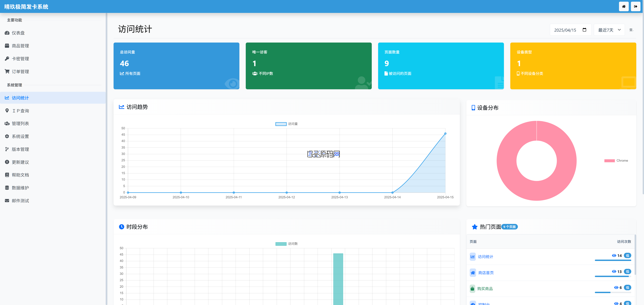
Task: Click the 邮件测试 envelope icon
Action: coord(7,201)
